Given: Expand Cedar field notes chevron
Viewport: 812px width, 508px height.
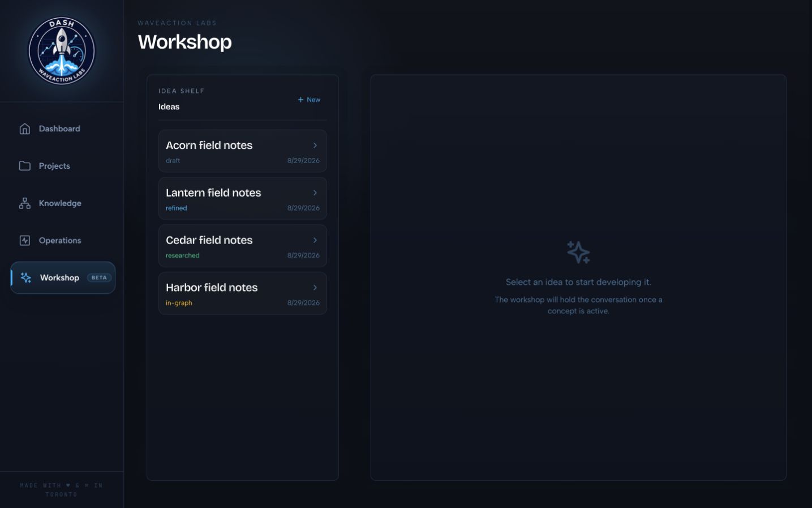Looking at the screenshot, I should [315, 240].
